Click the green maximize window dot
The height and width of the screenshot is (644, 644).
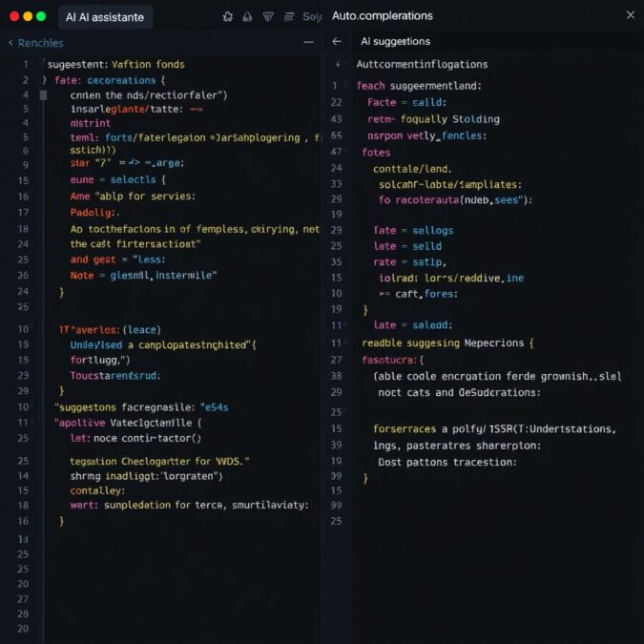click(41, 16)
